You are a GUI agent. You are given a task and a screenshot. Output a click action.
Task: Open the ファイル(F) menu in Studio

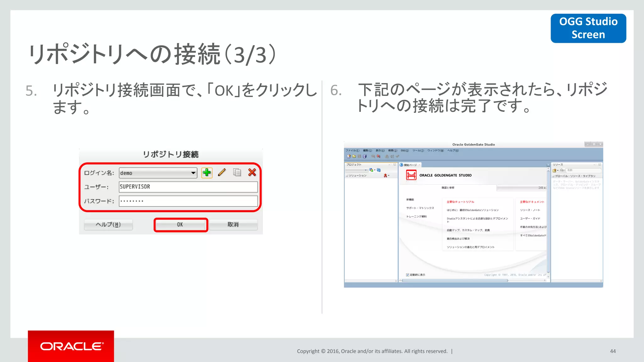point(353,151)
